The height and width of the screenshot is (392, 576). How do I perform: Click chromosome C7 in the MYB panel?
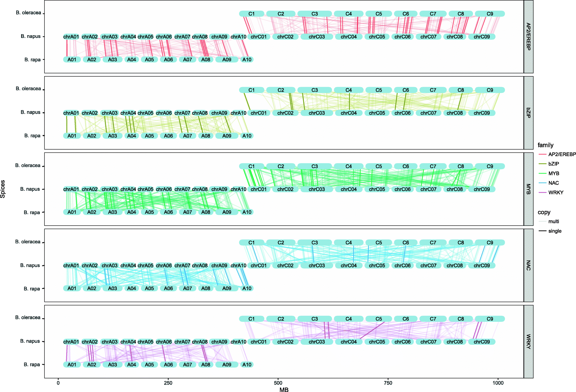(433, 166)
